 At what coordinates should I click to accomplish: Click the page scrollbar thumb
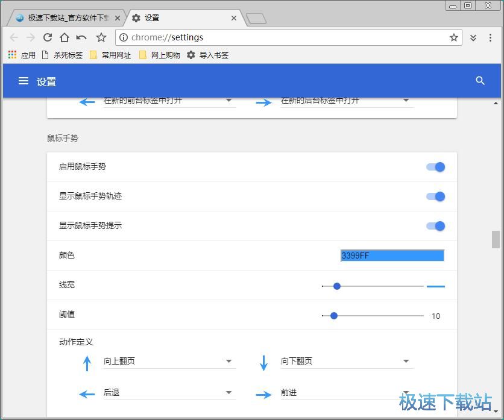coord(496,239)
